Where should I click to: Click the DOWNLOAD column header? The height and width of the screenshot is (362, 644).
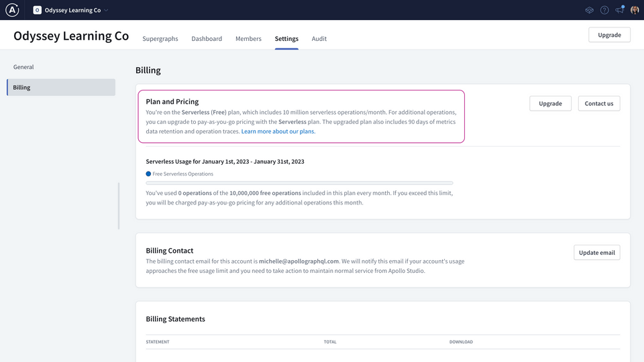(x=461, y=342)
